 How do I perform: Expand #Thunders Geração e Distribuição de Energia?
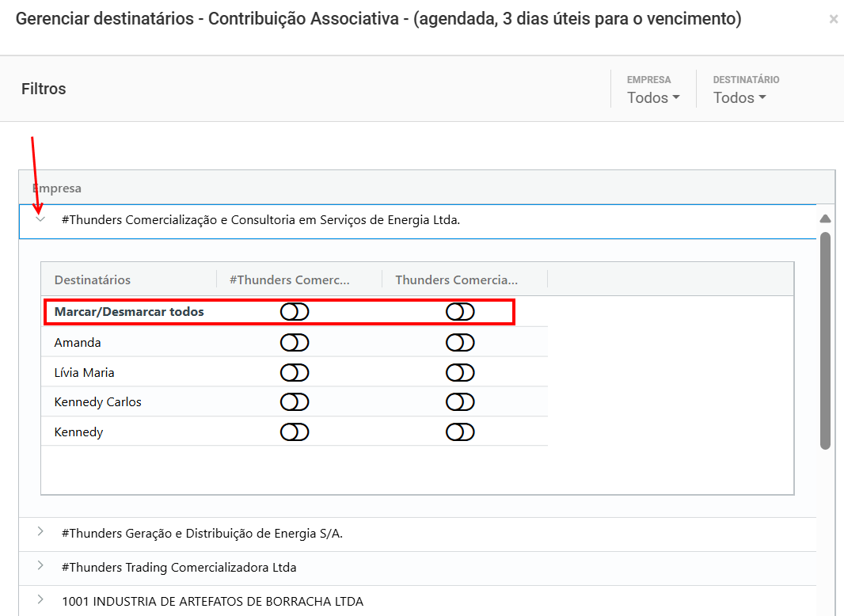click(39, 533)
